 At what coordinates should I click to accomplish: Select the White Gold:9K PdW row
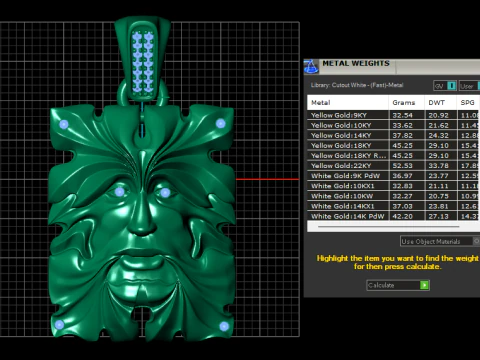point(393,176)
